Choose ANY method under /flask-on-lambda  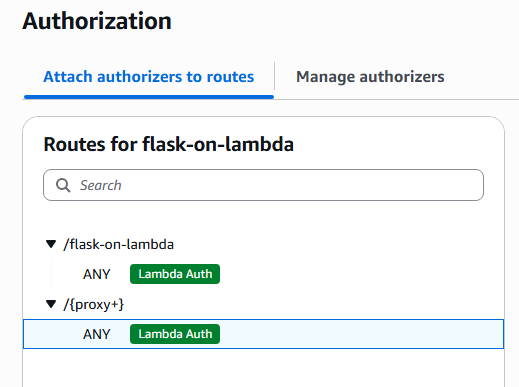pos(97,274)
